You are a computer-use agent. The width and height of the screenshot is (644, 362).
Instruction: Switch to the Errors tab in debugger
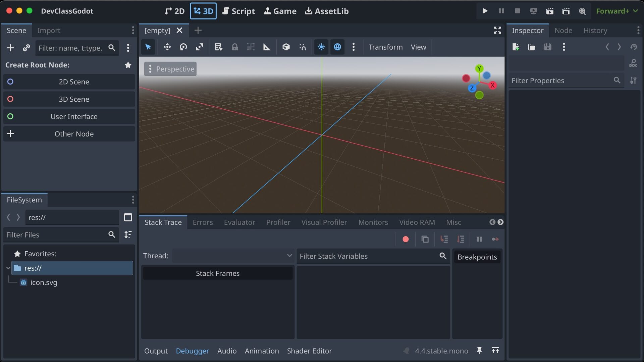coord(203,222)
